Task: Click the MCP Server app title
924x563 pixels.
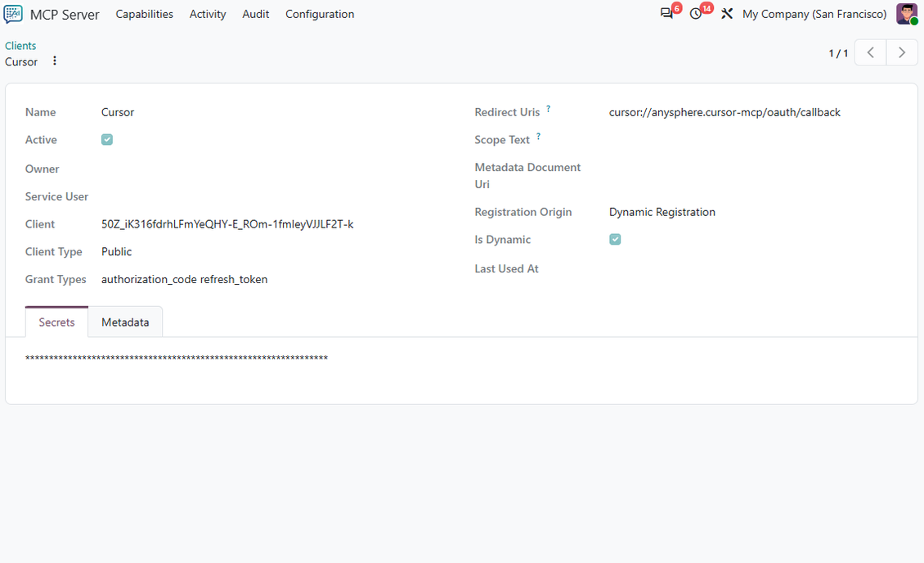Action: pyautogui.click(x=65, y=15)
